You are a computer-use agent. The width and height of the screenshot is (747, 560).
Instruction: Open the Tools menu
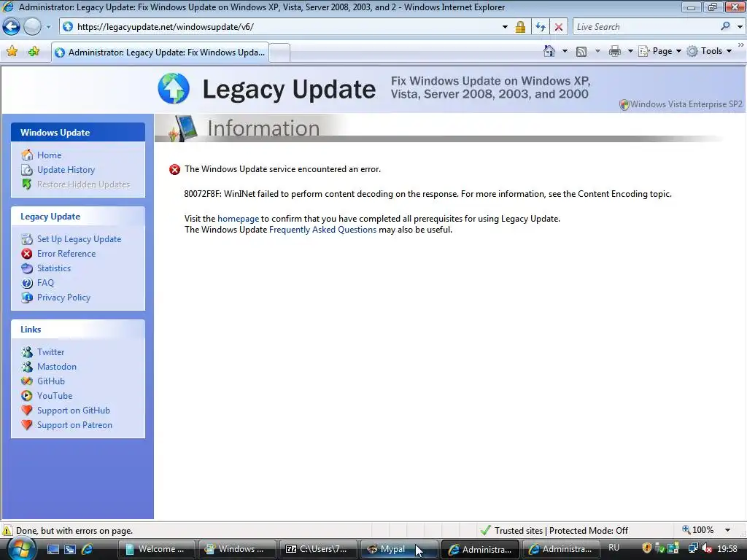pos(709,51)
